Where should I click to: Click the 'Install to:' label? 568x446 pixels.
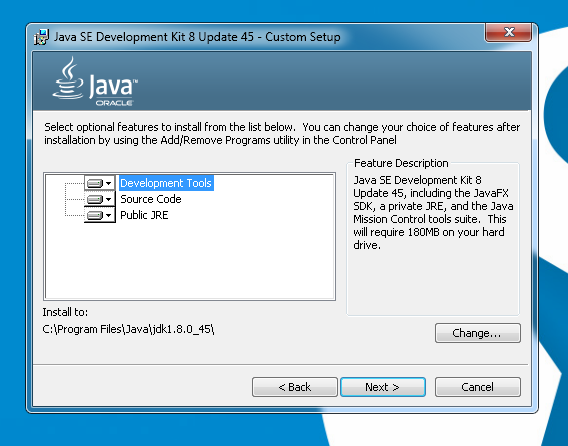tap(65, 312)
